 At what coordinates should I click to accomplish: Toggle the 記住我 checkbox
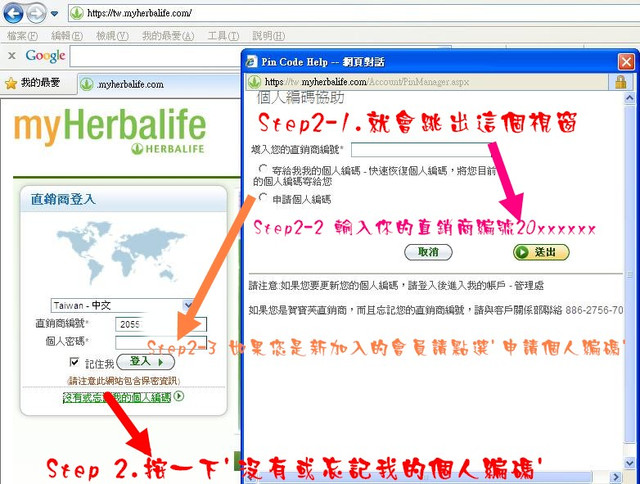coord(74,362)
